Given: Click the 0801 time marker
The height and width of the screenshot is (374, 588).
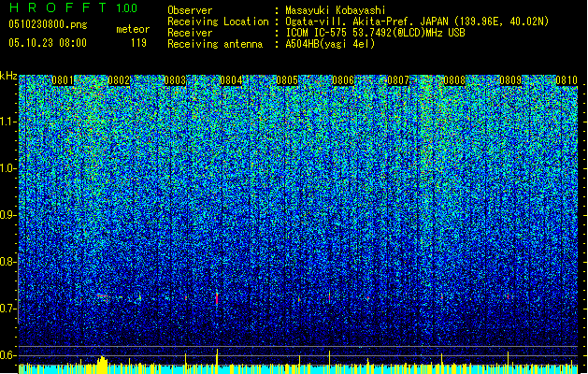Looking at the screenshot, I should pyautogui.click(x=63, y=80).
